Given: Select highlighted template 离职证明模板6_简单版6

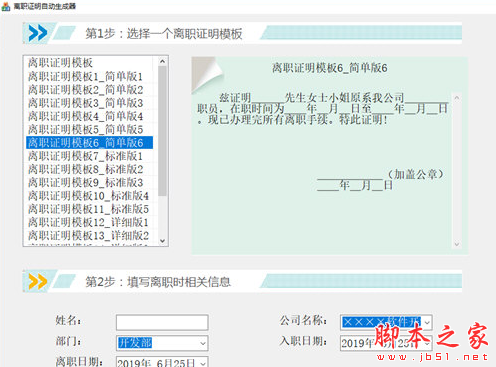Looking at the screenshot, I should point(89,143).
